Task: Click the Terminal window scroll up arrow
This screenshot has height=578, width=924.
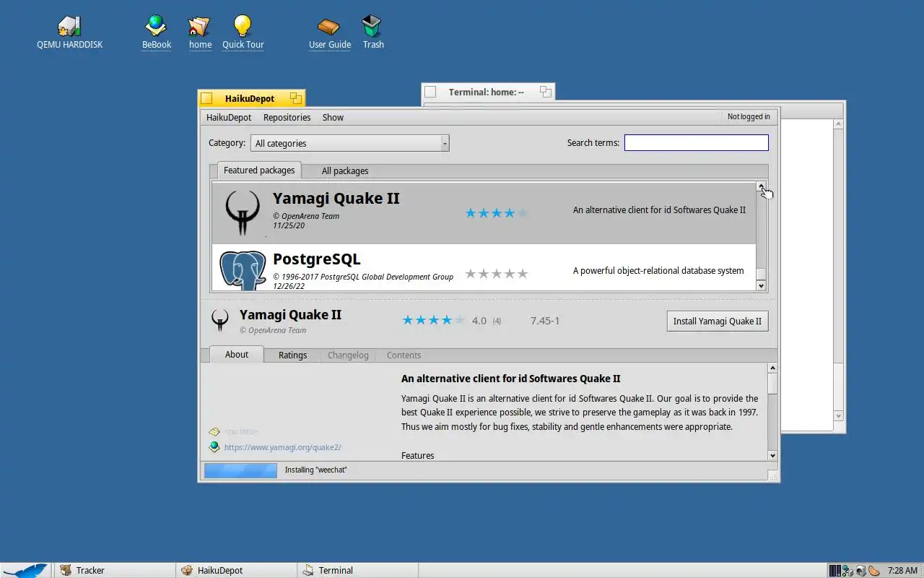Action: [x=838, y=124]
